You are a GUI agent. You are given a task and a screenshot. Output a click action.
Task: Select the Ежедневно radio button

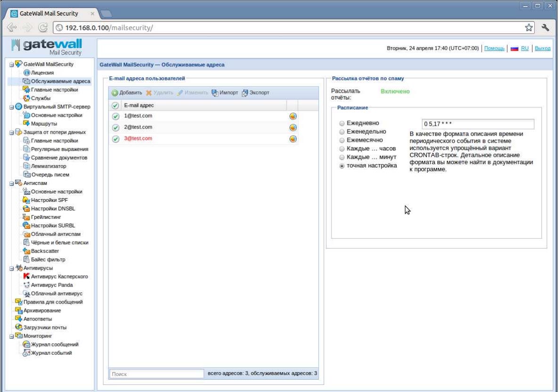click(342, 123)
